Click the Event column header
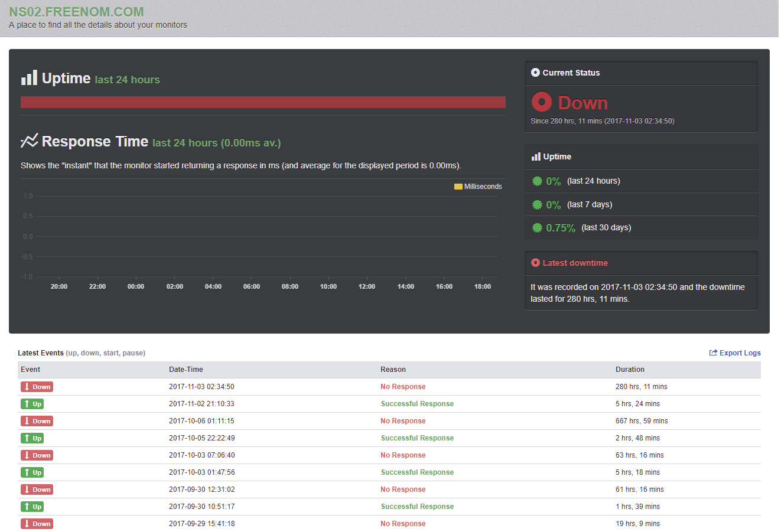Screen dimensions: 781x532 click(x=30, y=370)
